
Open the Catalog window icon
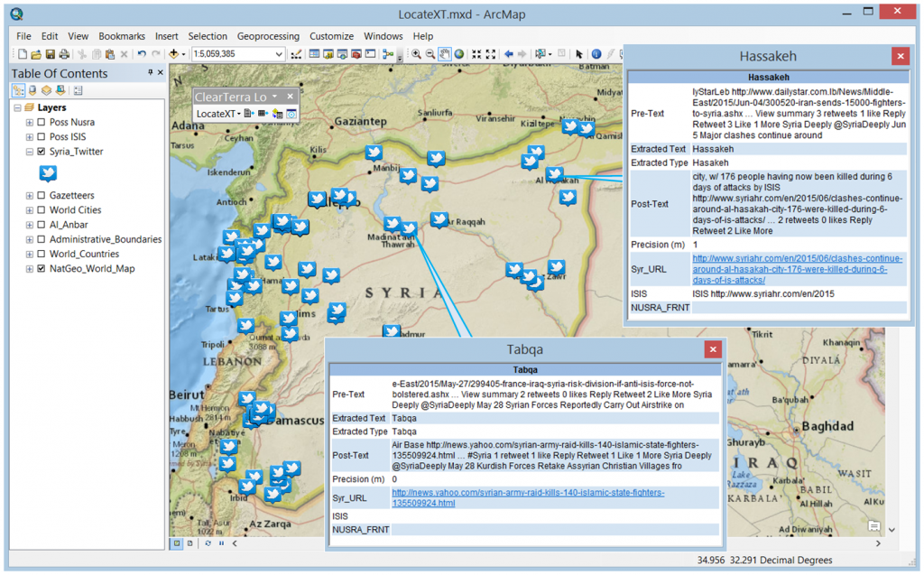click(x=328, y=54)
